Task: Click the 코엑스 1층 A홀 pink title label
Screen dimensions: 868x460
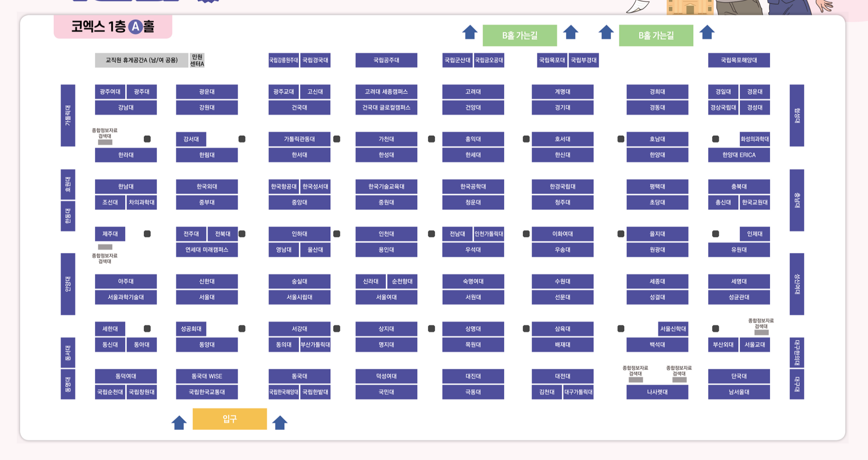Action: click(113, 27)
